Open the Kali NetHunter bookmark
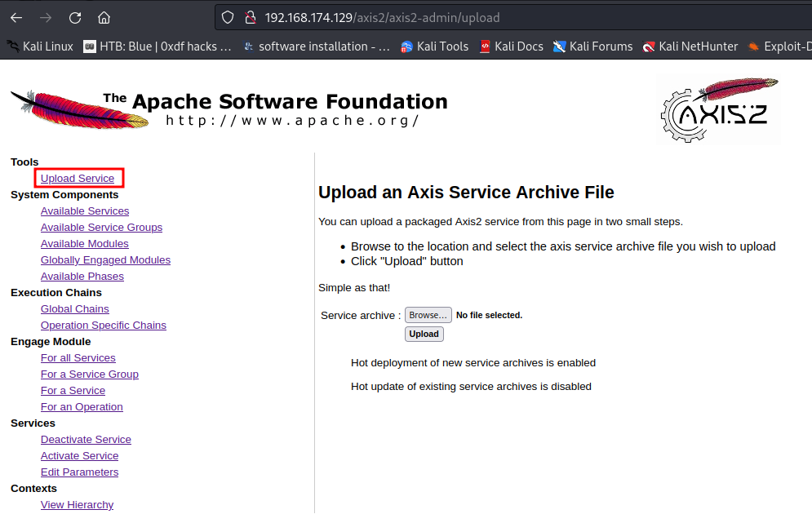The image size is (812, 523). click(690, 47)
